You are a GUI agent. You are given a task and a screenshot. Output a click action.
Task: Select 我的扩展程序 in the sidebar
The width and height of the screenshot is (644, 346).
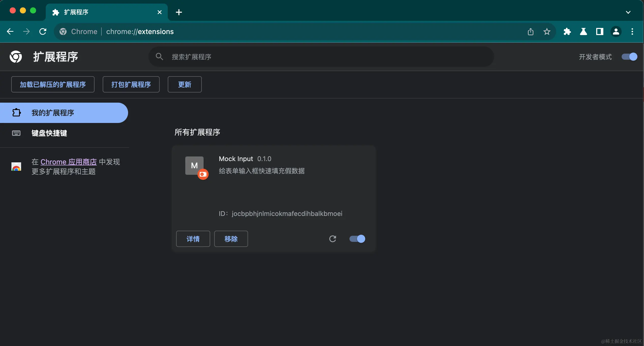click(64, 113)
